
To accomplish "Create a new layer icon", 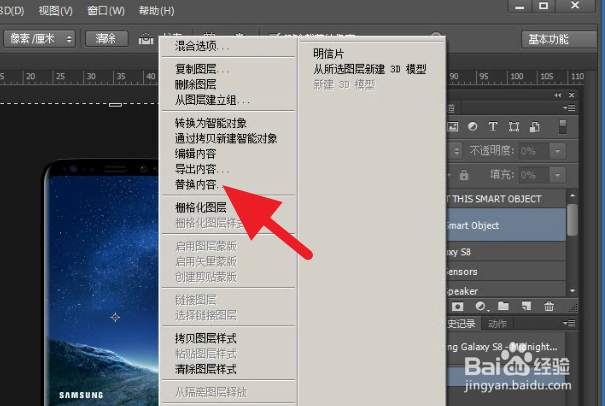I will [x=526, y=306].
